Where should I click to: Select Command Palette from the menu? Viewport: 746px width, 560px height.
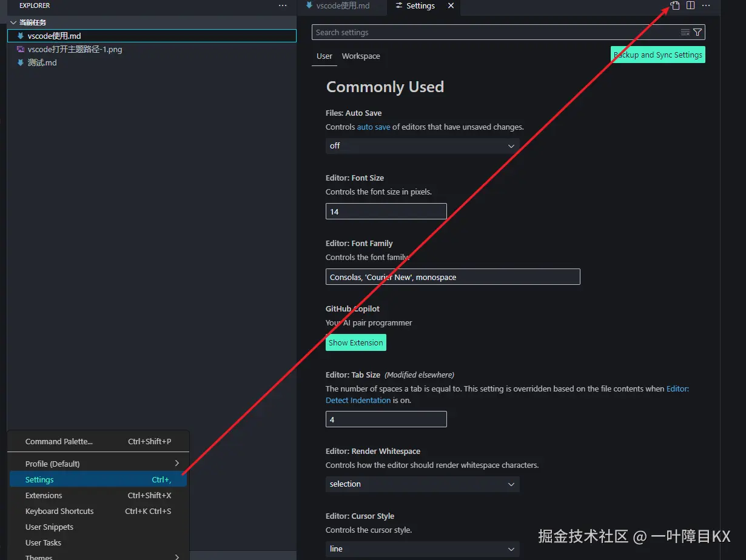pos(59,441)
